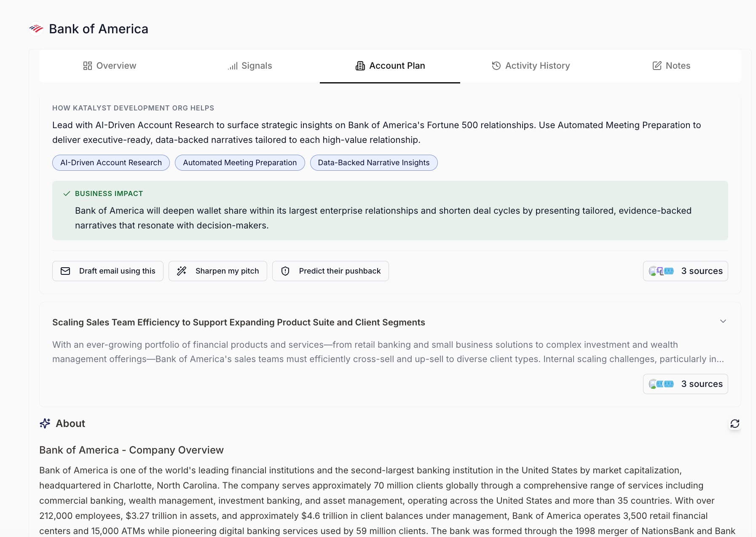Click the Business Impact checkmark icon
Viewport: 756px width, 537px height.
click(x=67, y=193)
